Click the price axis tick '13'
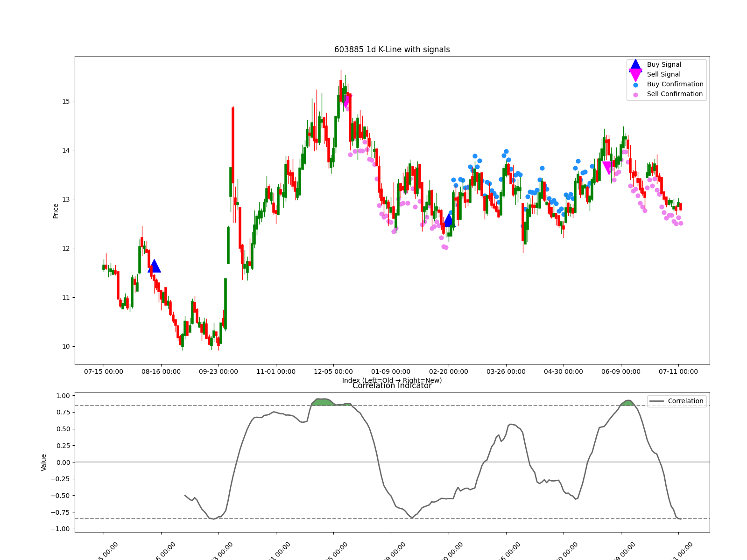Image resolution: width=747 pixels, height=560 pixels. tap(66, 199)
